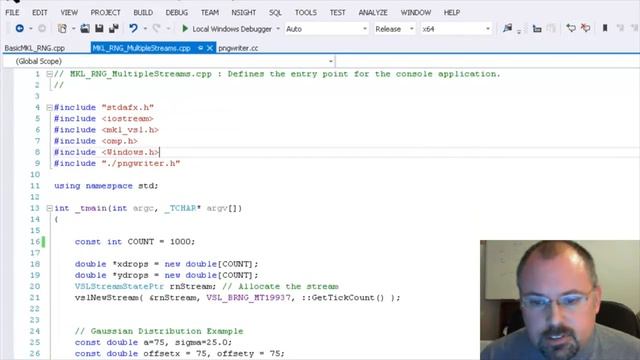The width and height of the screenshot is (640, 360).
Task: Open the New Project dropdown arrow
Action: coord(73,29)
